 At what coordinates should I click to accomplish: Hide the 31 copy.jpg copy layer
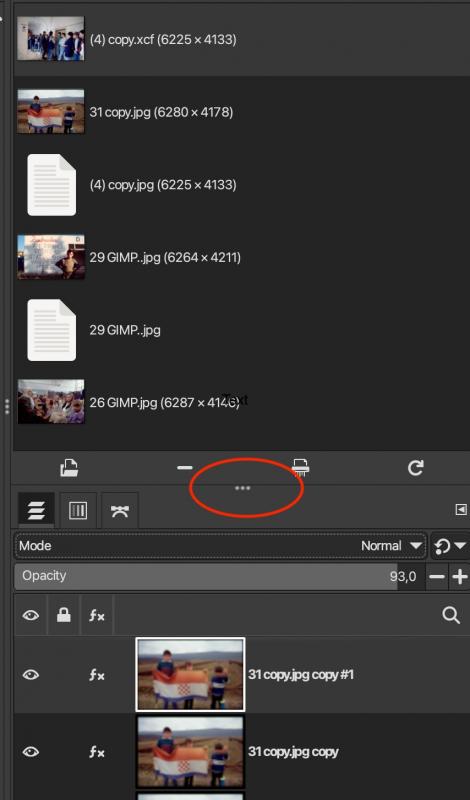point(31,752)
